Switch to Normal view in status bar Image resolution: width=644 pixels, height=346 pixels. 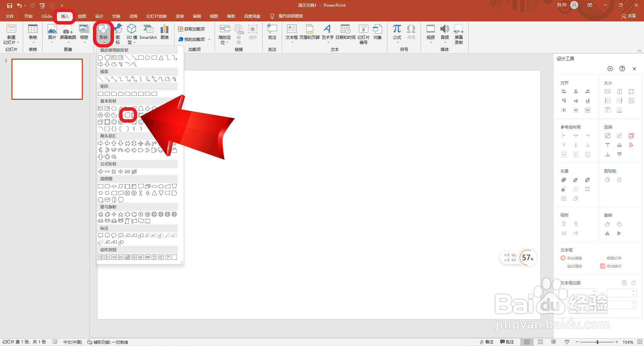[x=527, y=342]
